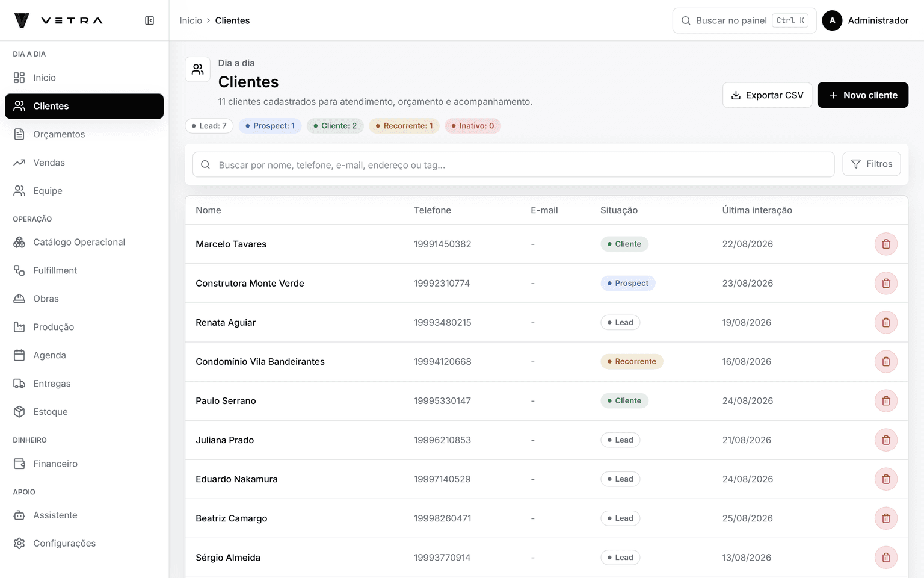Screen dimensions: 924x578
Task: Open Marcelo Tavares client row
Action: coord(546,244)
